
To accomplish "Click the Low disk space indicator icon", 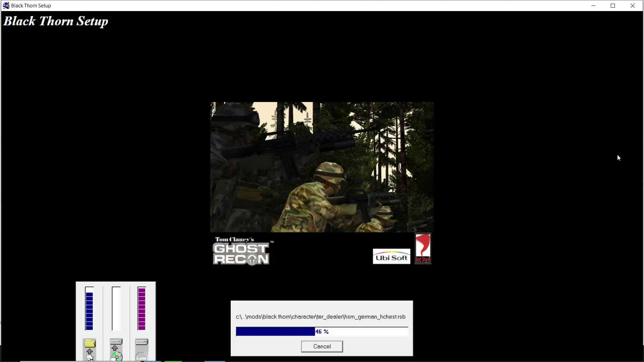I will (x=141, y=357).
